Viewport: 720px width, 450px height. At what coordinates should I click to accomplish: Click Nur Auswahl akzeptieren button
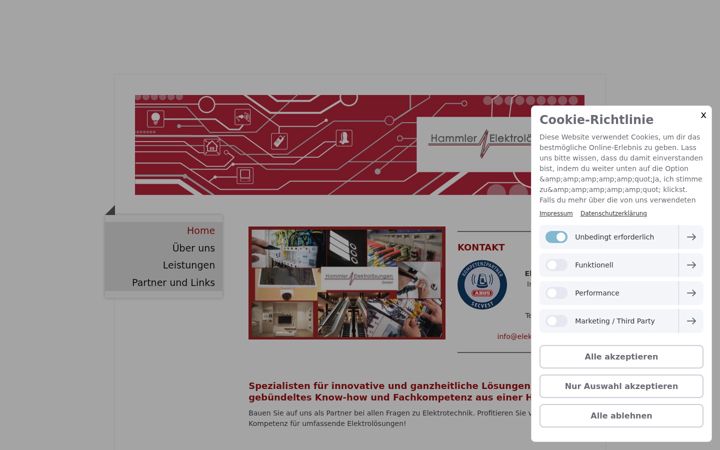click(x=621, y=386)
